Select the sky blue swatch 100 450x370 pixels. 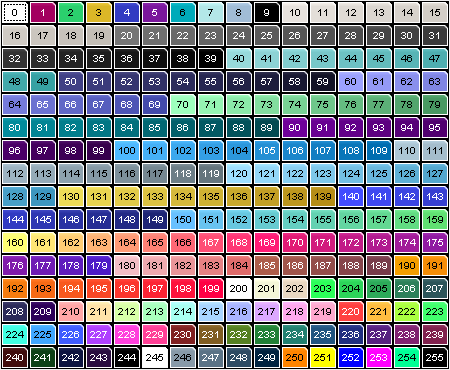point(126,150)
